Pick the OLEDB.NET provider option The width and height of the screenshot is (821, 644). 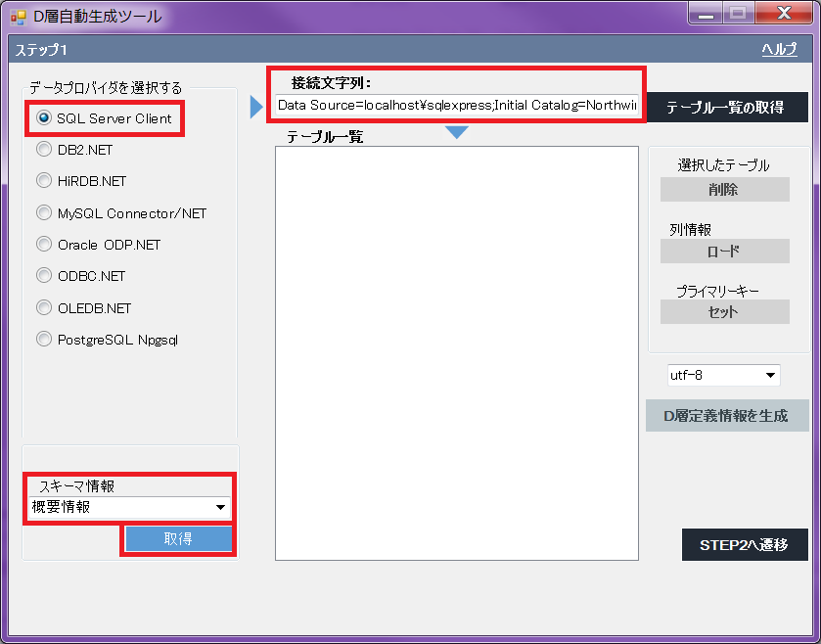pyautogui.click(x=44, y=307)
